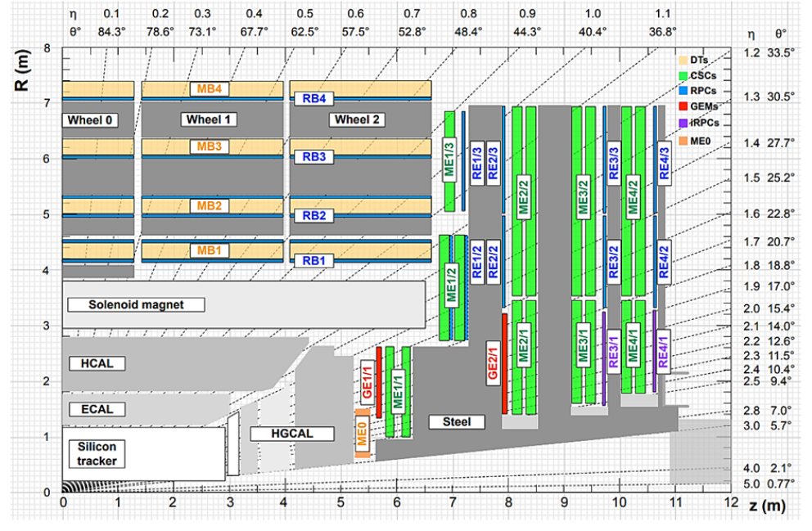Viewport: 812px width, 531px height.
Task: Select the RE1/3 label
Action: 477,163
